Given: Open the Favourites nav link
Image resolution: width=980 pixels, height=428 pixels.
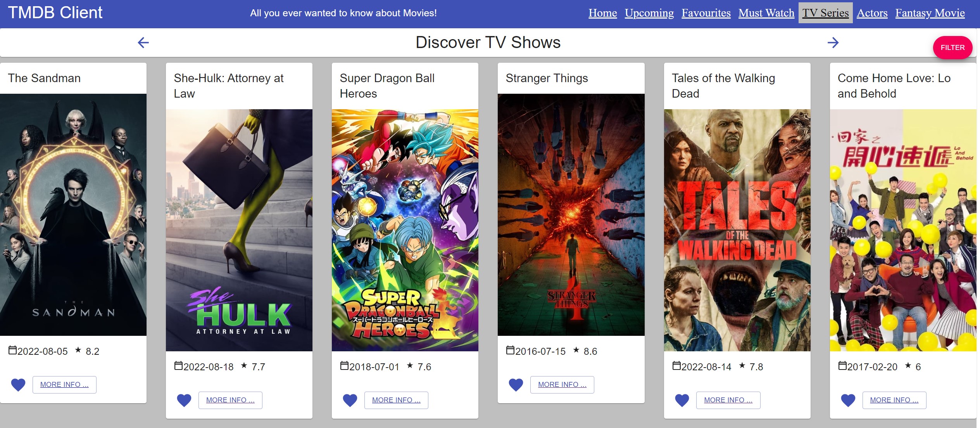Looking at the screenshot, I should point(706,13).
